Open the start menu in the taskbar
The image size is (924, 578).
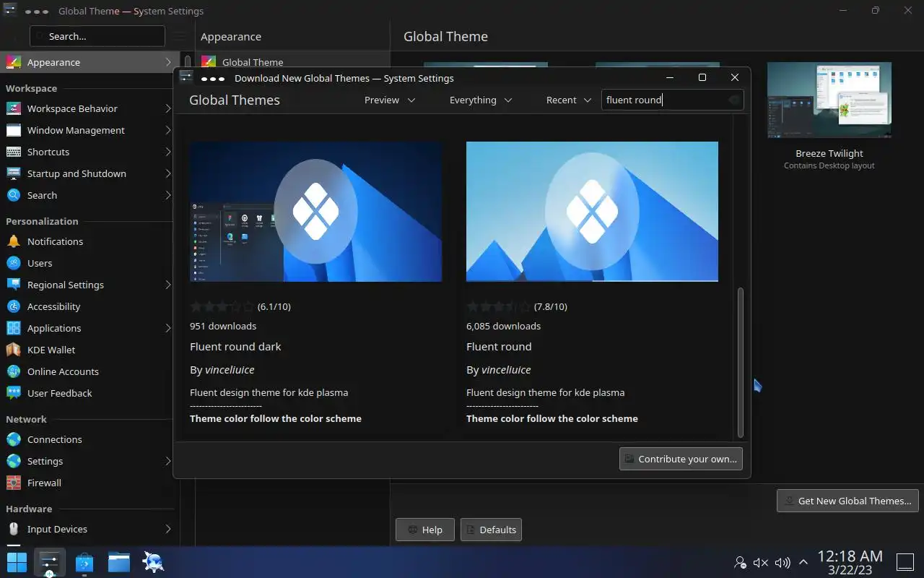[17, 561]
